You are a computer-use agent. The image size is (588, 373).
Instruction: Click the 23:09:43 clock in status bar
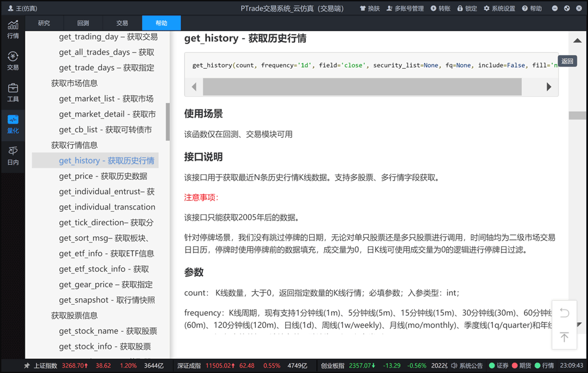[x=572, y=365]
